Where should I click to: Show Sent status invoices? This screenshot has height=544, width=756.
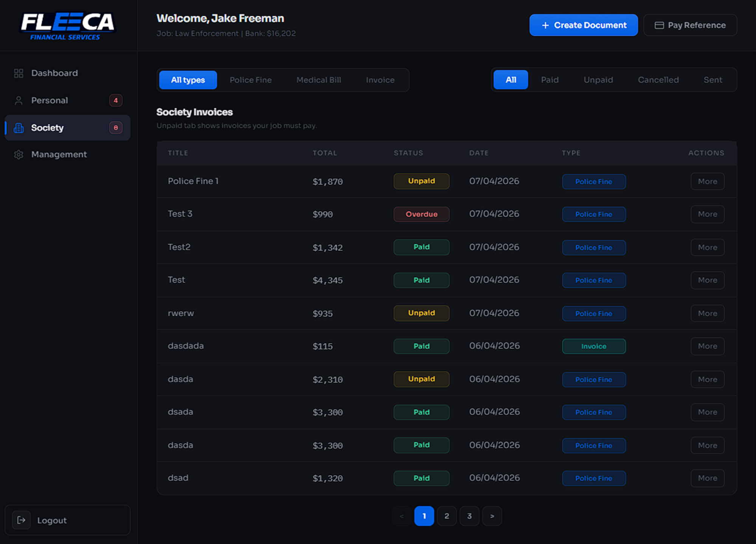point(713,80)
